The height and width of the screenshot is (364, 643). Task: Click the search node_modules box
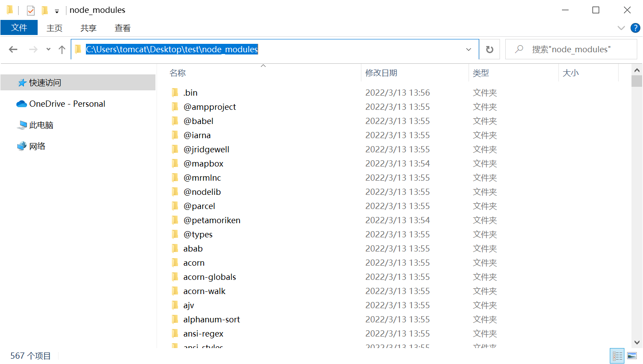(x=571, y=50)
